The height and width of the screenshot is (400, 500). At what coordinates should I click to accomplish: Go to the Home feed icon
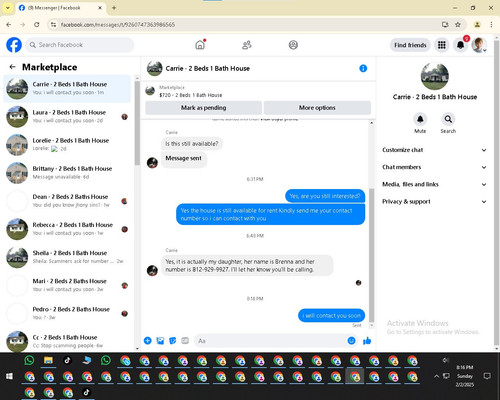pyautogui.click(x=200, y=45)
